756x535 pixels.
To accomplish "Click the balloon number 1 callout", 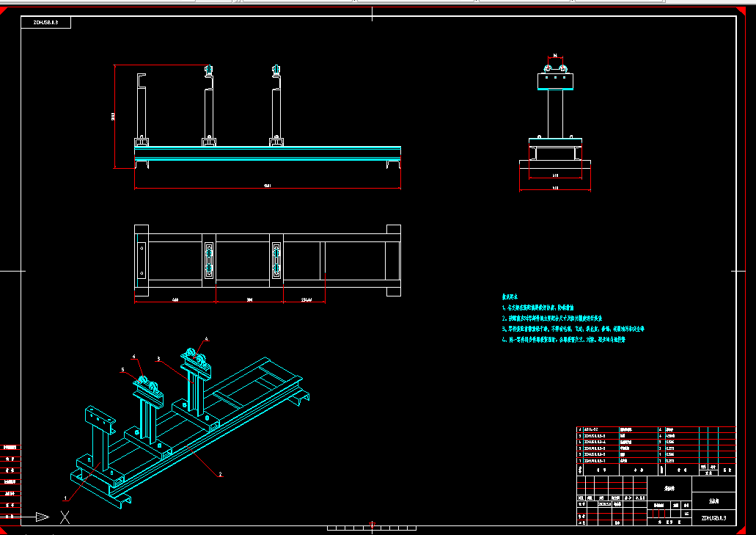I will coord(65,498).
